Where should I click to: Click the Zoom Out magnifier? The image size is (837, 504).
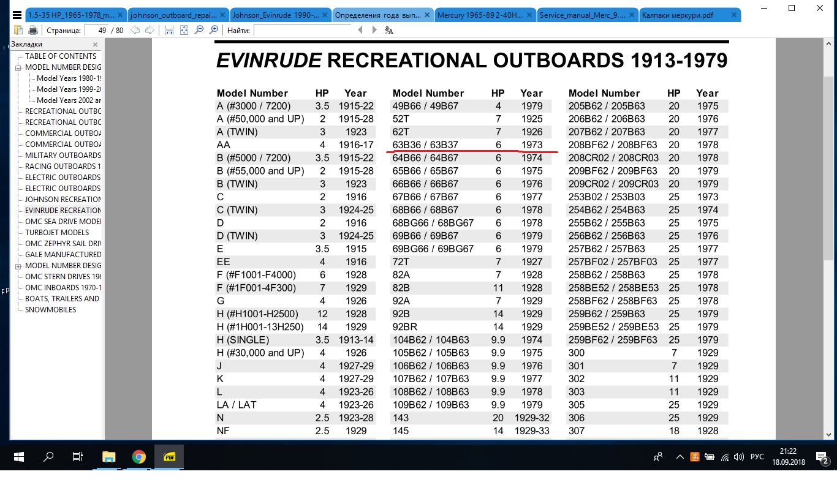click(x=199, y=30)
